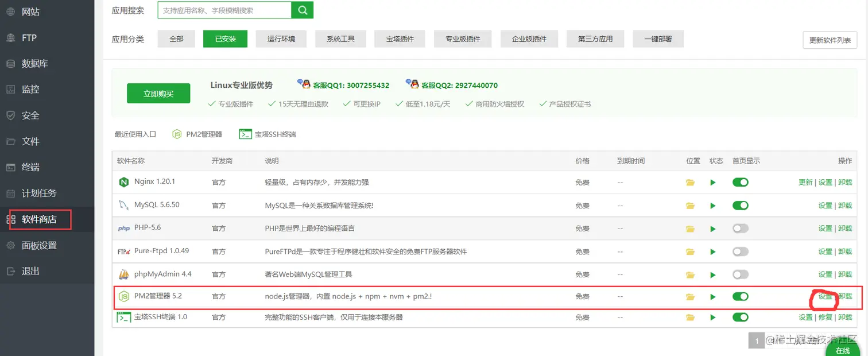Select the 已安装 category tab
Screen dimensions: 868x356
[x=224, y=39]
